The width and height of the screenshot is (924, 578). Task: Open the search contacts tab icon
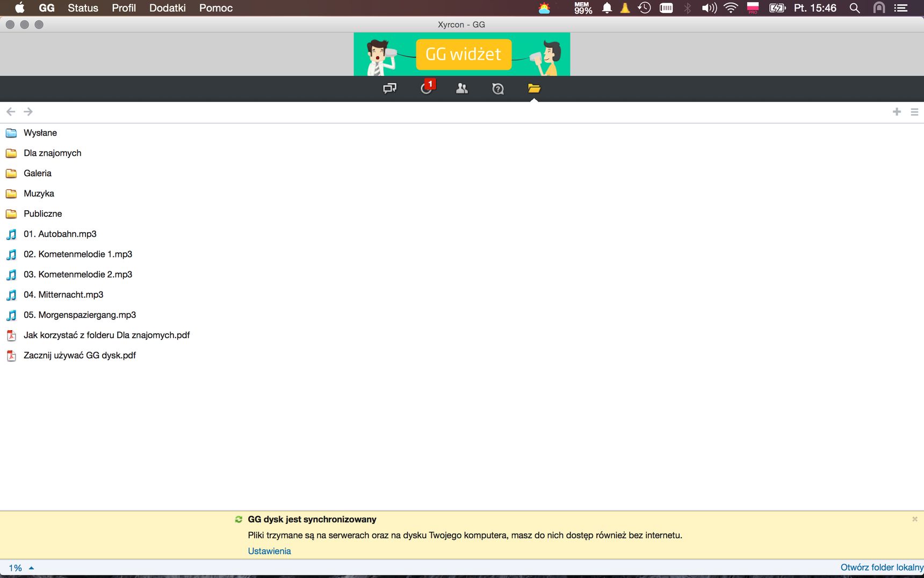pyautogui.click(x=498, y=89)
